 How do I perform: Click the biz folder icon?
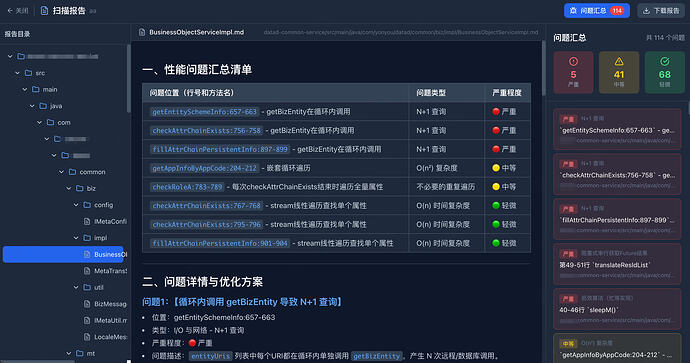coord(80,188)
